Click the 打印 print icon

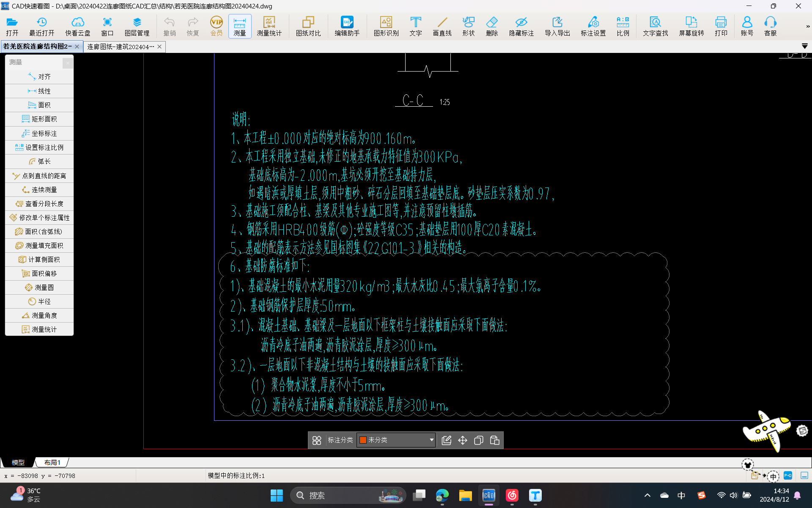click(x=721, y=26)
